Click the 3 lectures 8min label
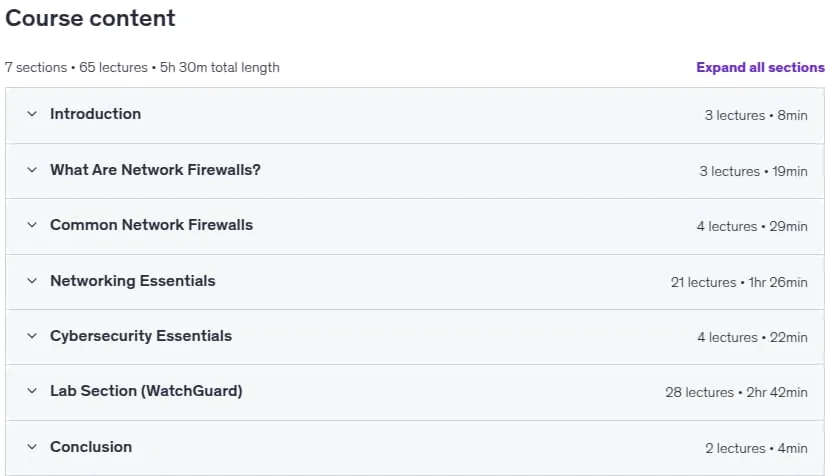 point(756,115)
